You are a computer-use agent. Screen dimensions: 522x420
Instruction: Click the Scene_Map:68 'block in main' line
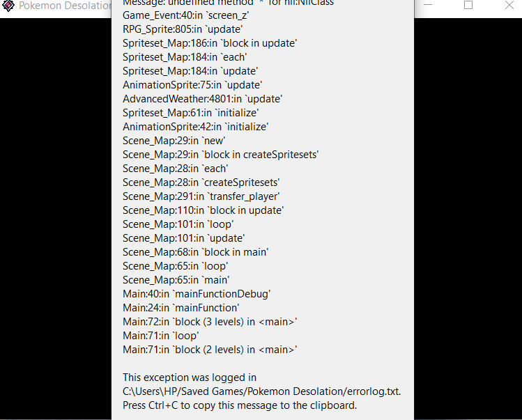tap(195, 252)
